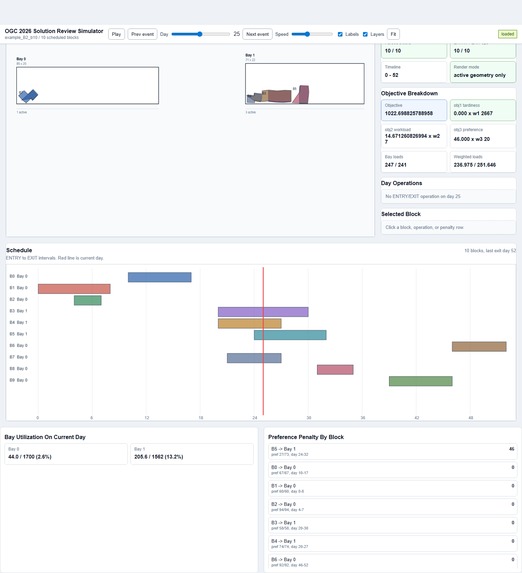Select penalty row B6 -> Bay 0
Viewport: 522px width, 573px height.
click(x=392, y=562)
